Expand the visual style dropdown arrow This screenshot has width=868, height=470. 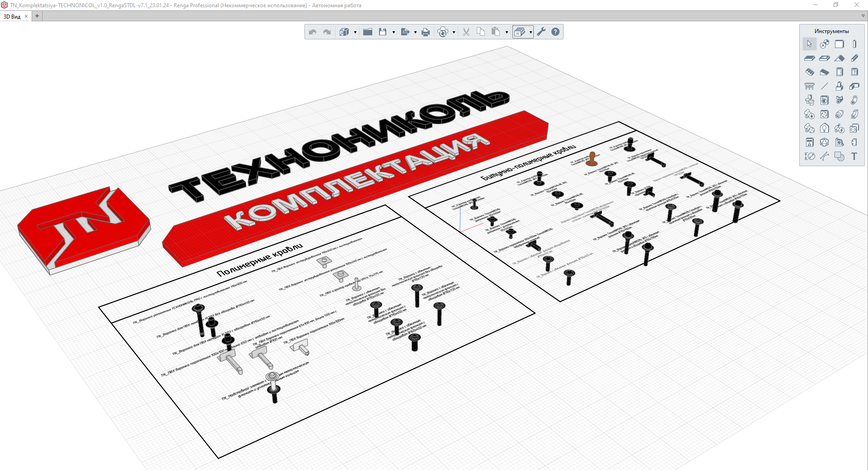click(x=355, y=32)
